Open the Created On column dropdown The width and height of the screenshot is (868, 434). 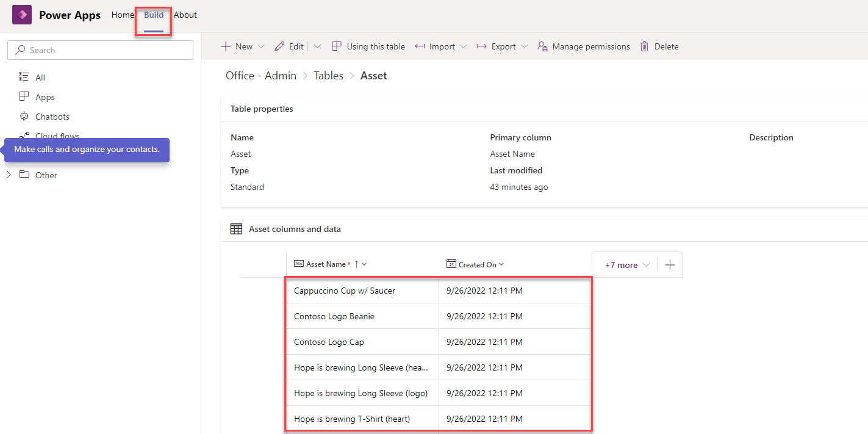501,264
